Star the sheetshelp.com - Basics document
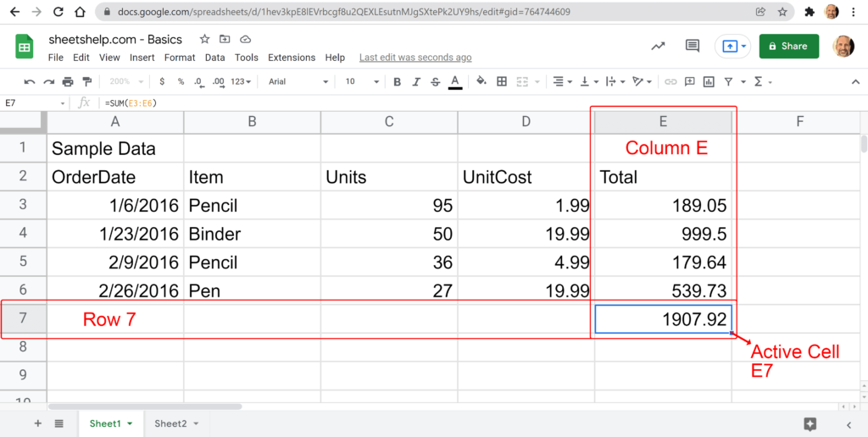Image resolution: width=868 pixels, height=437 pixels. 204,40
